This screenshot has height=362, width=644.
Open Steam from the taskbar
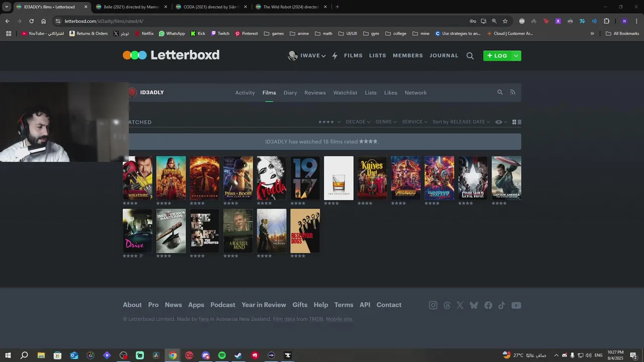pos(238,355)
